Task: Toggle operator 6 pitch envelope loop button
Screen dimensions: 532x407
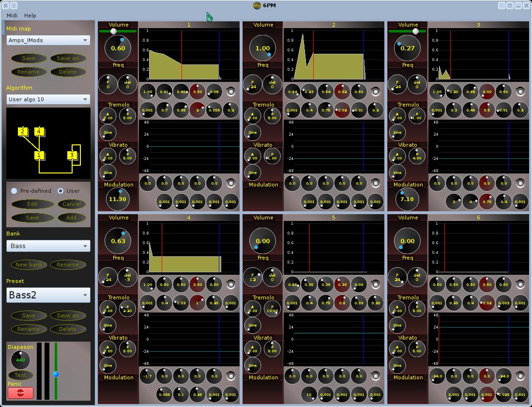Action: point(520,376)
